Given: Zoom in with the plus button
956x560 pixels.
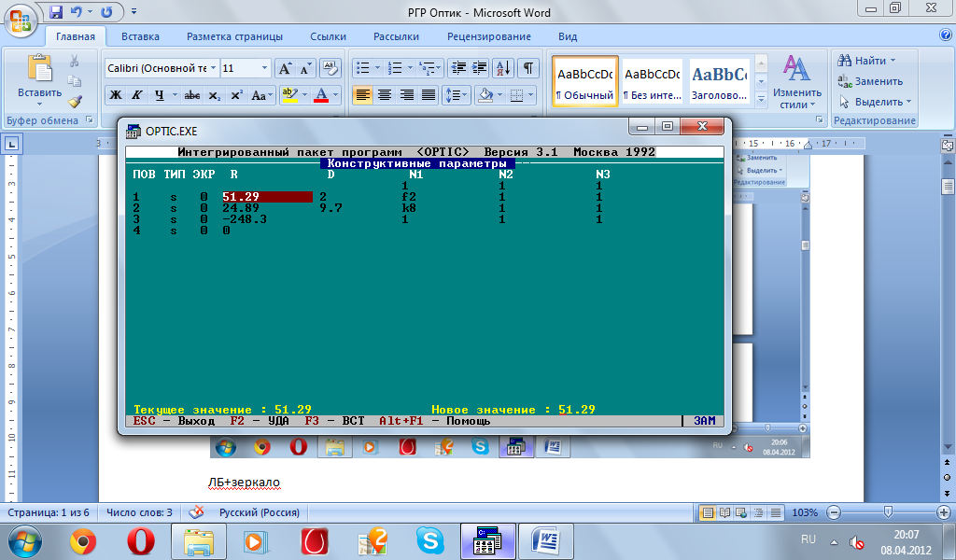Looking at the screenshot, I should (x=943, y=512).
